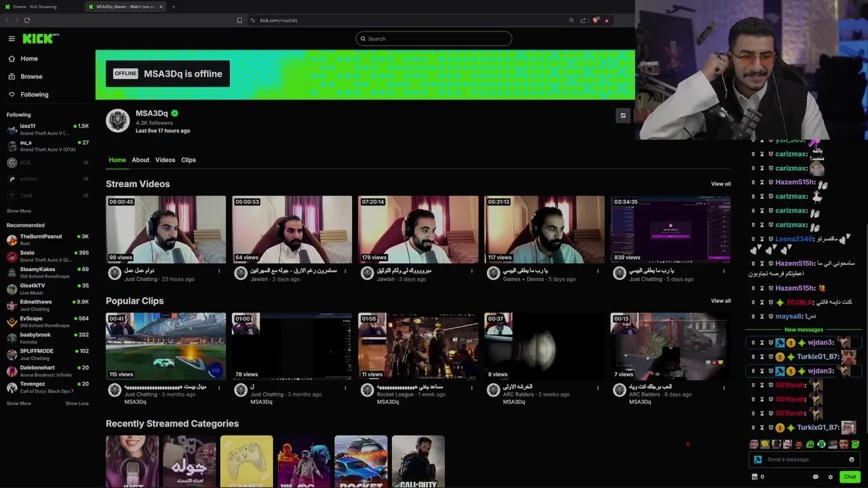Click the Leena2346 username in chat
This screenshot has width=868, height=488.
pos(794,239)
